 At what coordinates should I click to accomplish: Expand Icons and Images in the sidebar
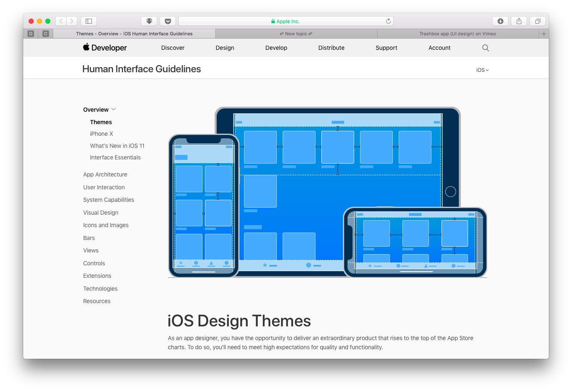[x=106, y=225]
